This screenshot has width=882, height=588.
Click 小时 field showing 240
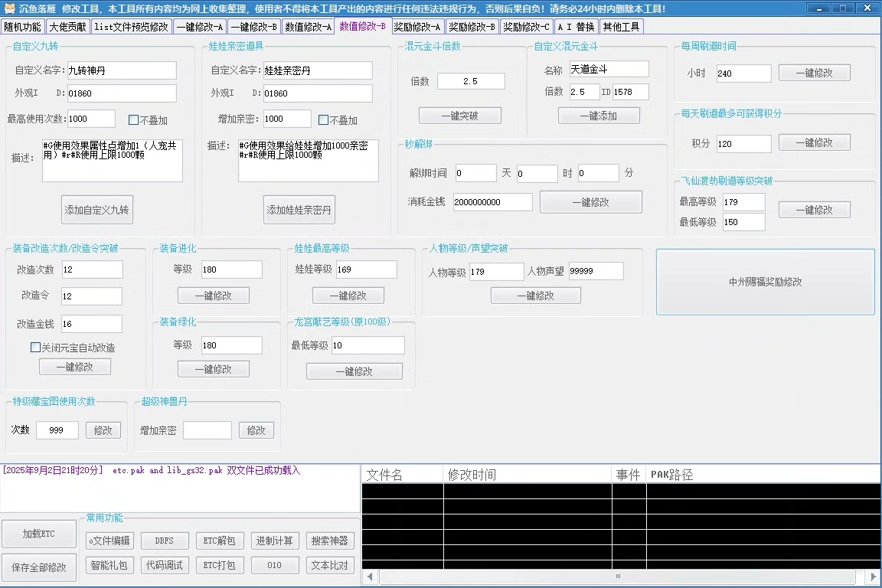(743, 73)
